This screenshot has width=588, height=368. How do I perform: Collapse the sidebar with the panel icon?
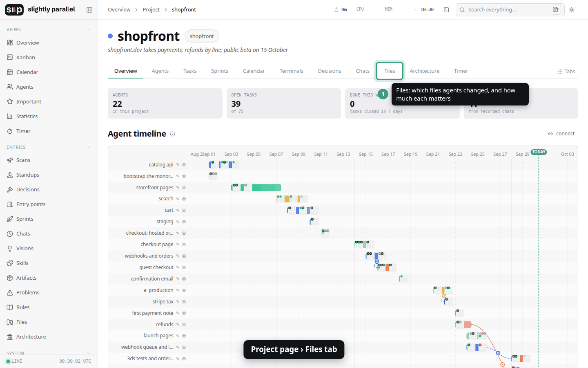click(x=89, y=10)
